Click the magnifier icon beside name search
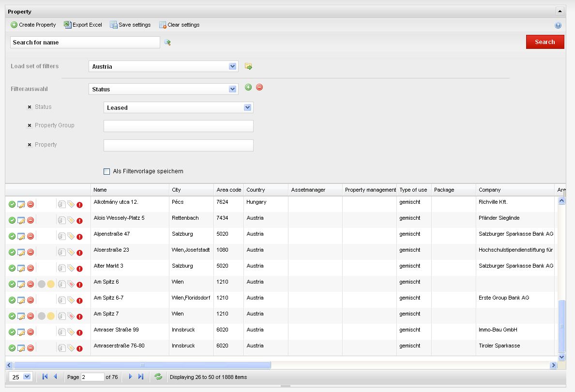 tap(167, 43)
